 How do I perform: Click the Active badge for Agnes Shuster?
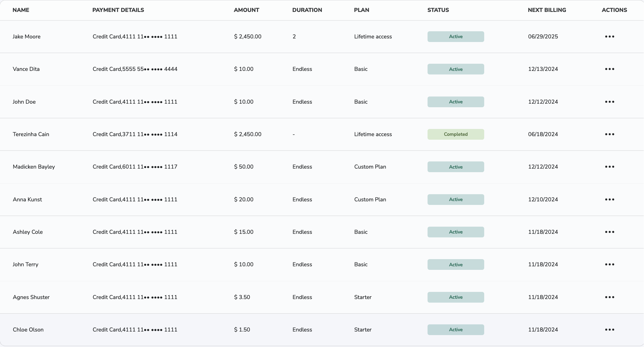pyautogui.click(x=456, y=297)
